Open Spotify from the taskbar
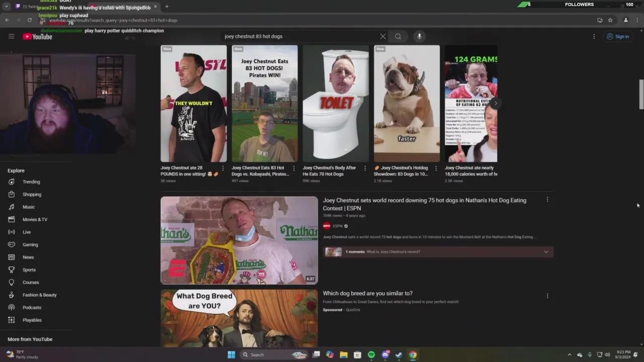The image size is (644, 362). point(371,354)
